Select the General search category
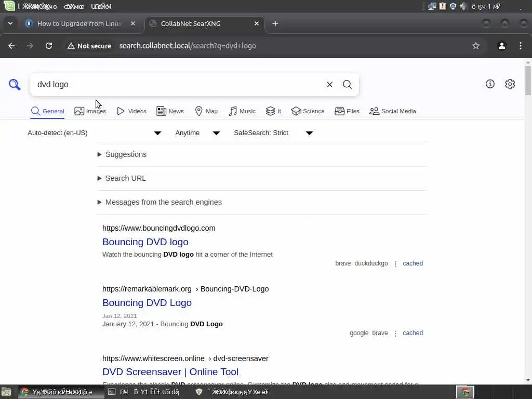Screen dimensions: 532x399 [x=47, y=111]
